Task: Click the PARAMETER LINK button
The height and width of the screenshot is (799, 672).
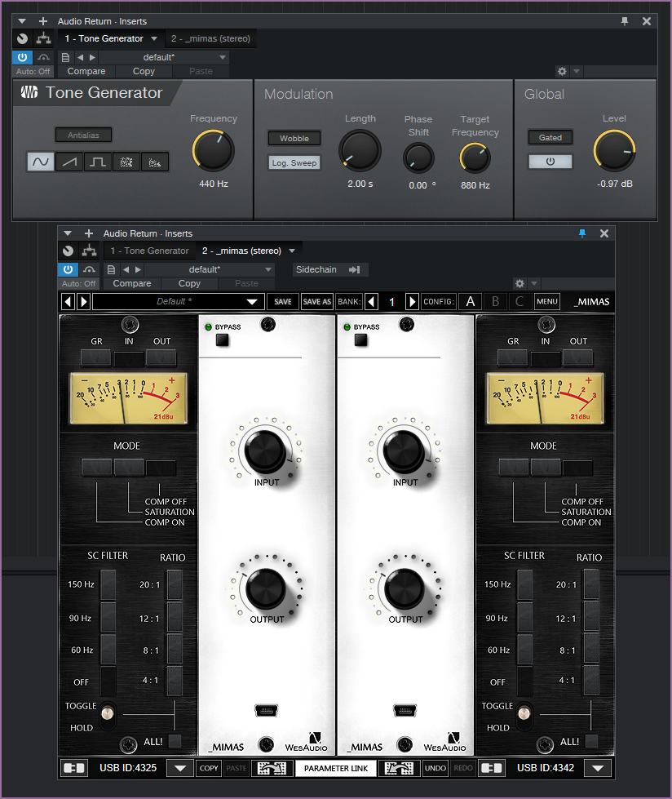Action: (336, 768)
